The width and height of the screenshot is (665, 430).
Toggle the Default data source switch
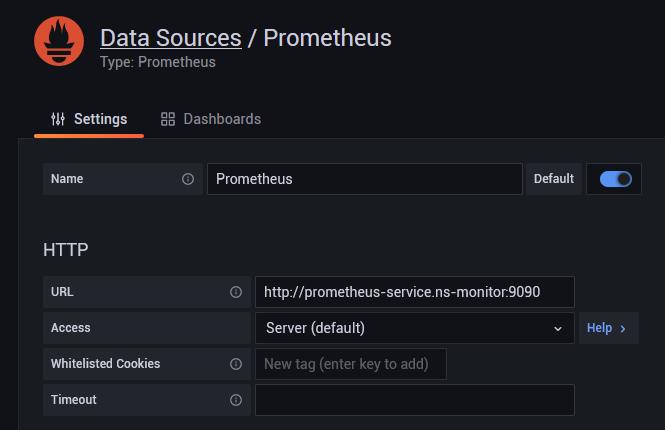click(616, 179)
